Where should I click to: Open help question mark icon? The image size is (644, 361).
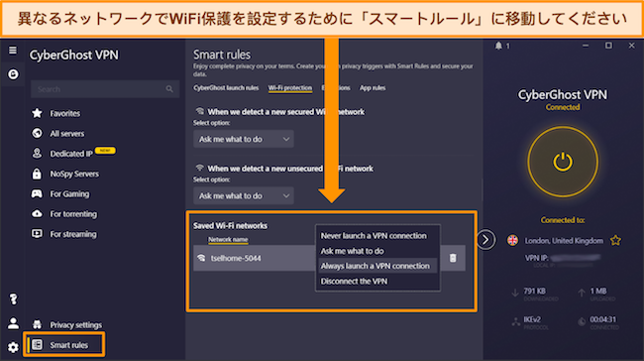[x=13, y=299]
